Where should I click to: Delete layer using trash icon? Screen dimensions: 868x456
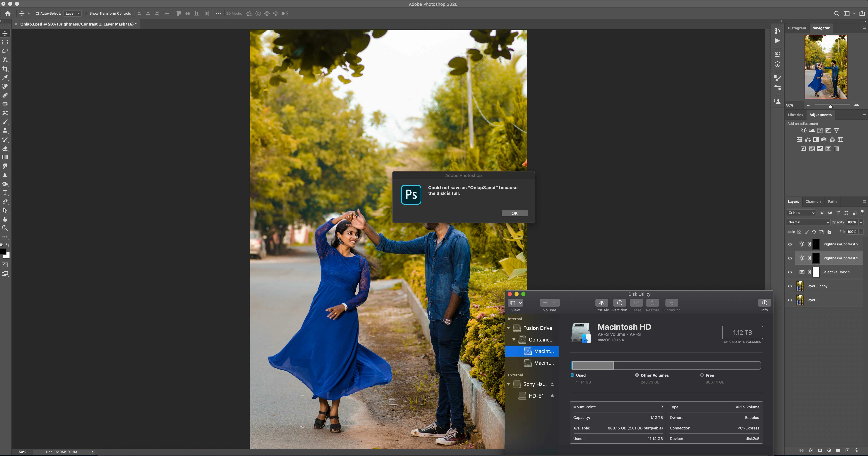tap(857, 451)
